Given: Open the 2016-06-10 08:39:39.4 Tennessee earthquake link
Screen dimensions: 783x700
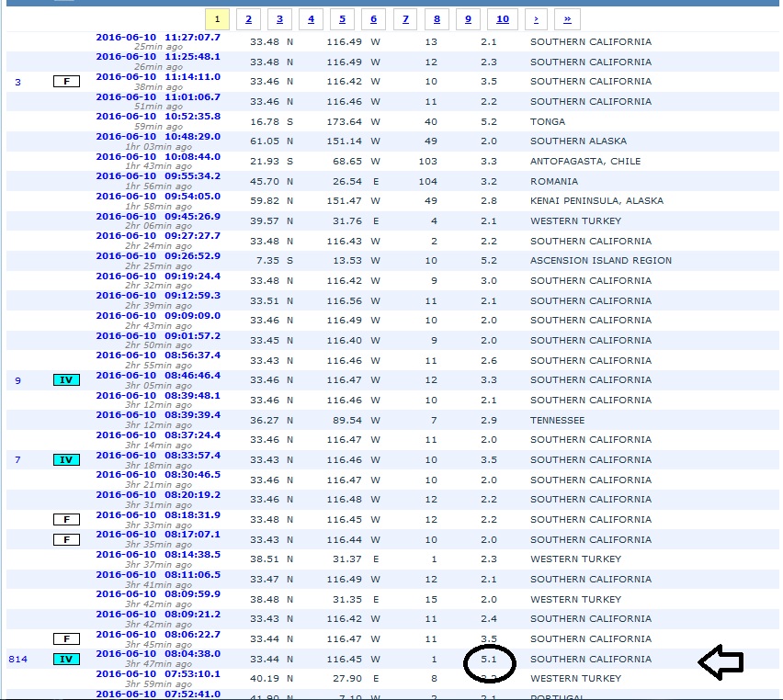Looking at the screenshot, I should pos(158,415).
